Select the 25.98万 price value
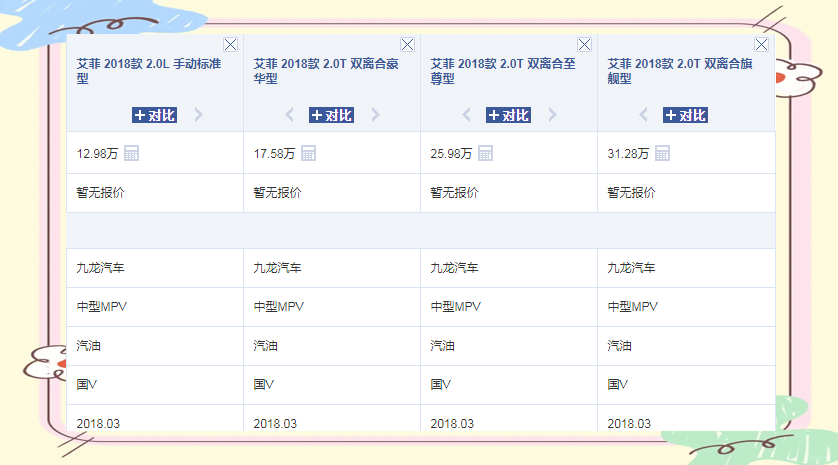Screen dimensions: 838x465 pyautogui.click(x=451, y=154)
